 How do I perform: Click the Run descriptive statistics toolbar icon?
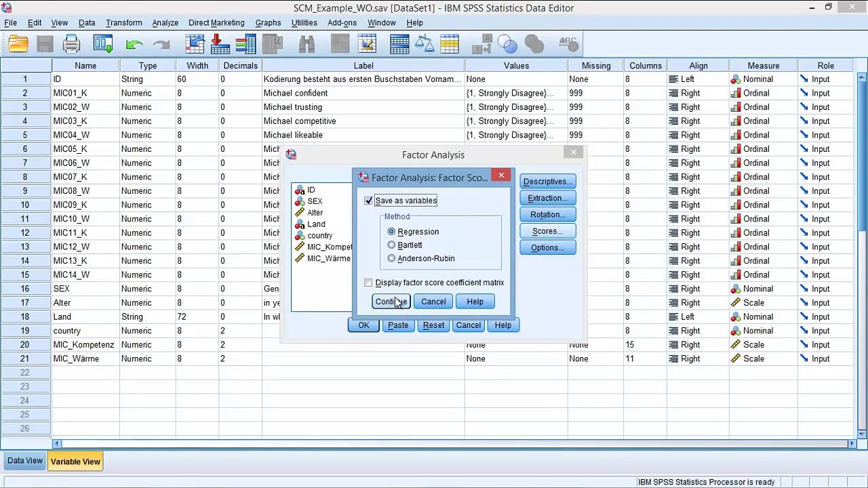(x=272, y=45)
